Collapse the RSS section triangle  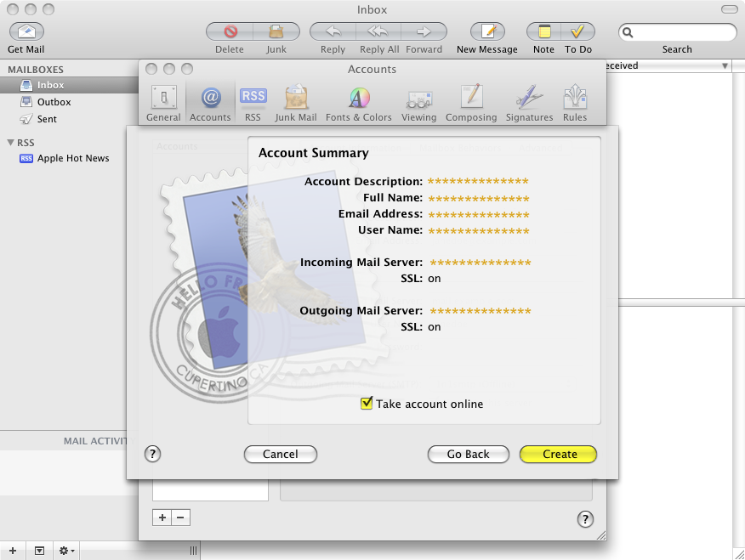10,143
